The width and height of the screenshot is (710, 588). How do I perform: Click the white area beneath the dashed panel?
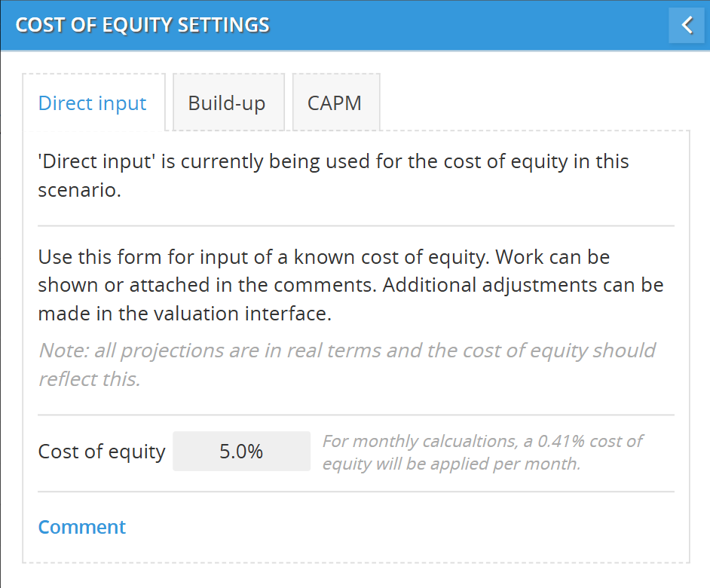(356, 576)
